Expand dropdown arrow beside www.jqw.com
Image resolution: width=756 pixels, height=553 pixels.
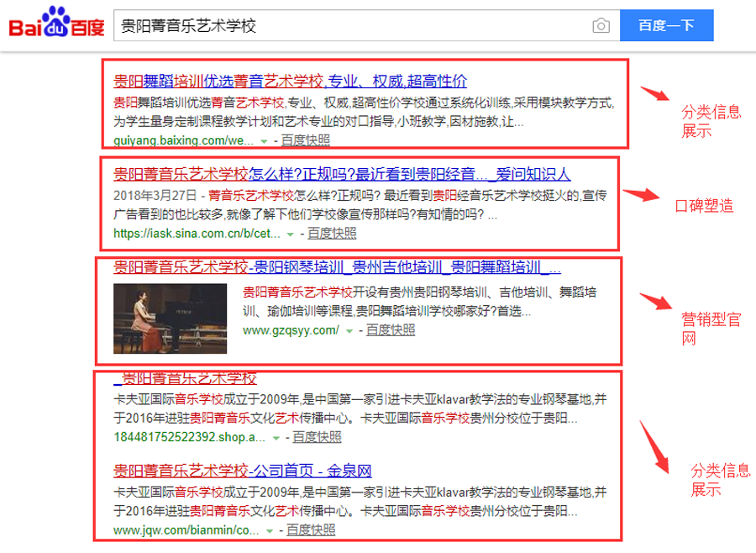pos(270,531)
